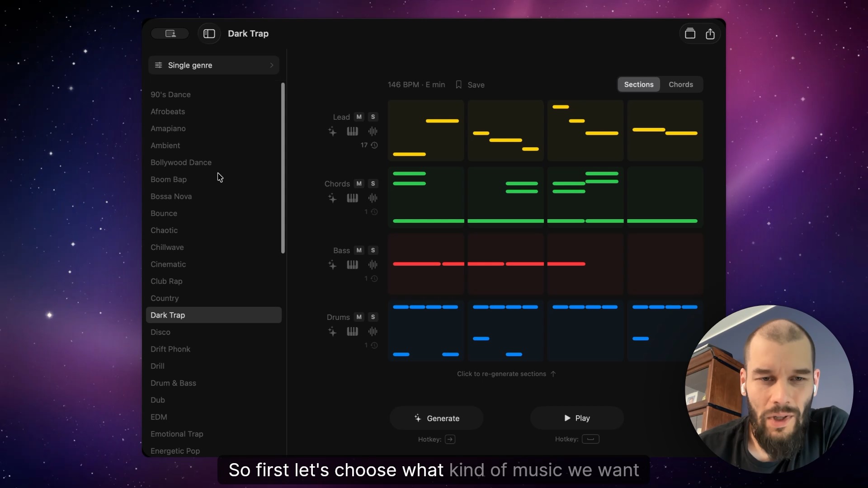This screenshot has width=868, height=488.
Task: Solo the Chords track
Action: (373, 184)
